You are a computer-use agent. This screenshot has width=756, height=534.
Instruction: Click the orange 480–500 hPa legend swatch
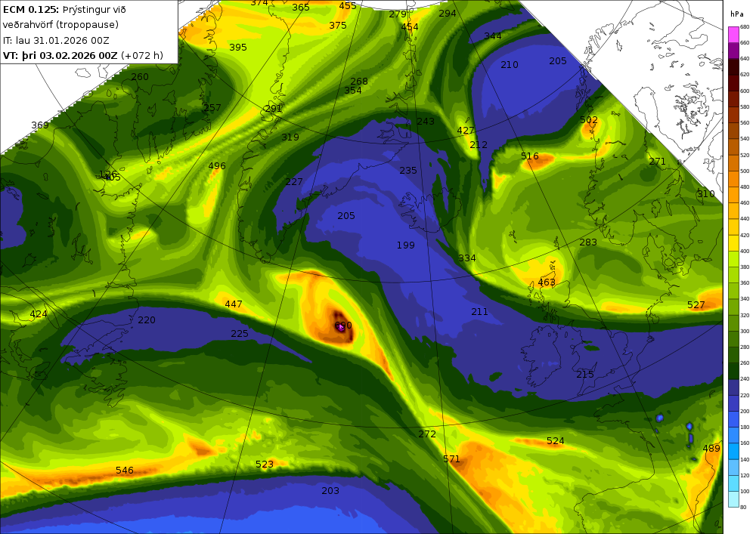tap(733, 179)
